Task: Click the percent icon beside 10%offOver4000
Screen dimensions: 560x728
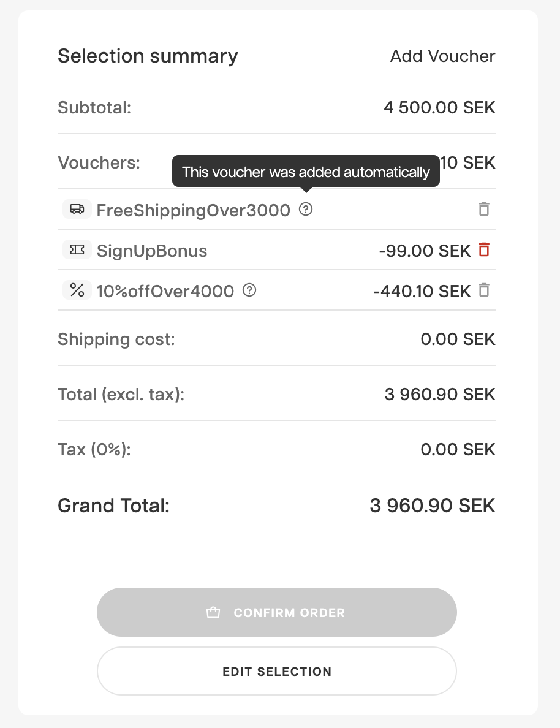Action: pos(77,290)
